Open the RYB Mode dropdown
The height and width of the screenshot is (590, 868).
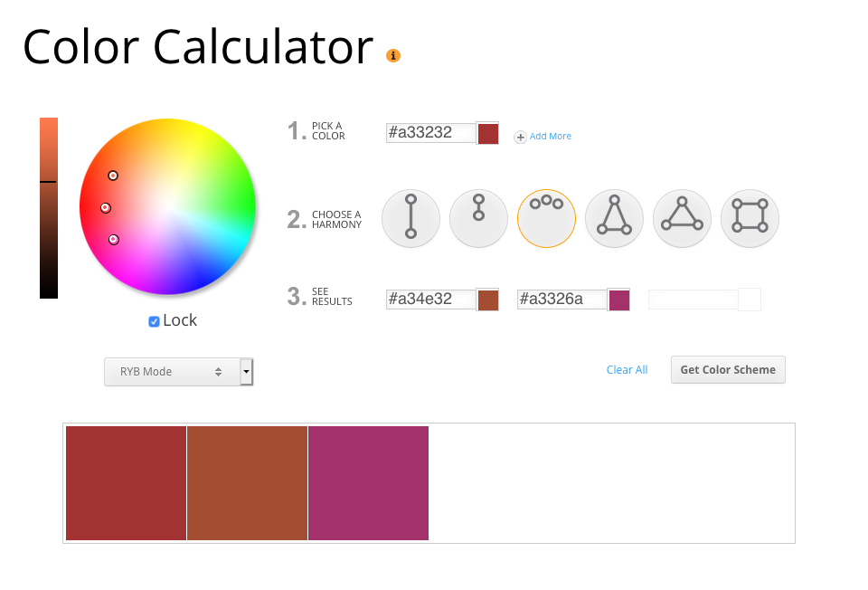(172, 372)
